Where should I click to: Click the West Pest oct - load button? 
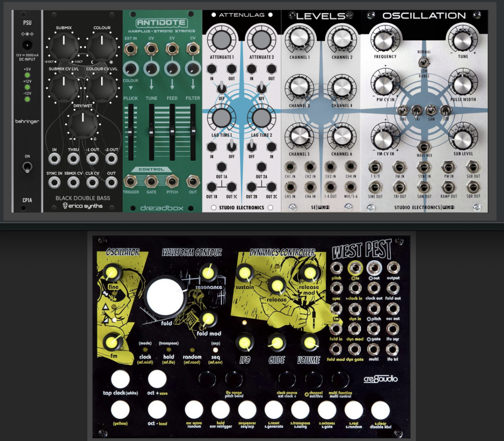[157, 409]
